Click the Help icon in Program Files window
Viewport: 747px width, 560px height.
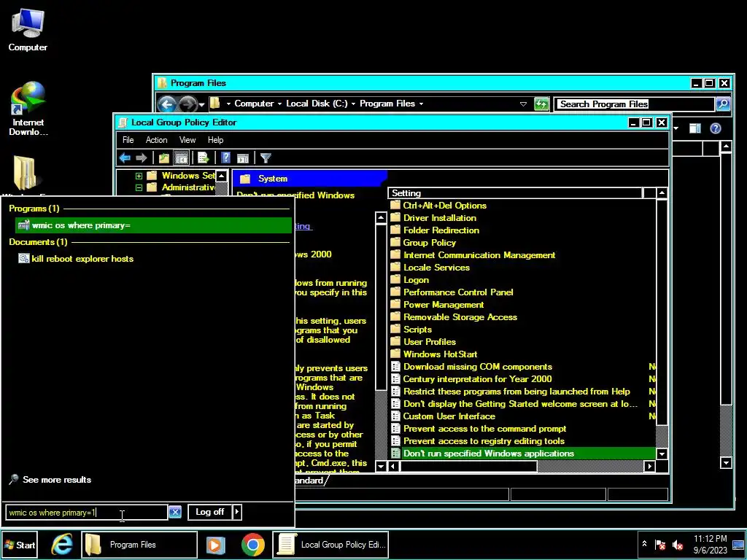715,128
